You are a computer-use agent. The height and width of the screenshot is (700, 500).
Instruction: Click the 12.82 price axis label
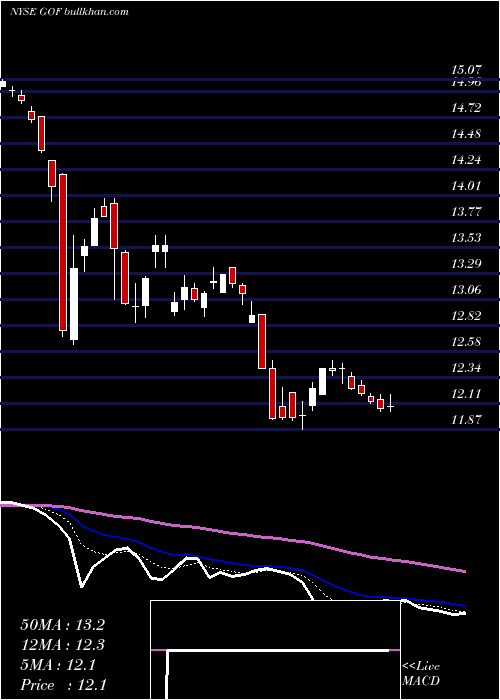tap(467, 316)
